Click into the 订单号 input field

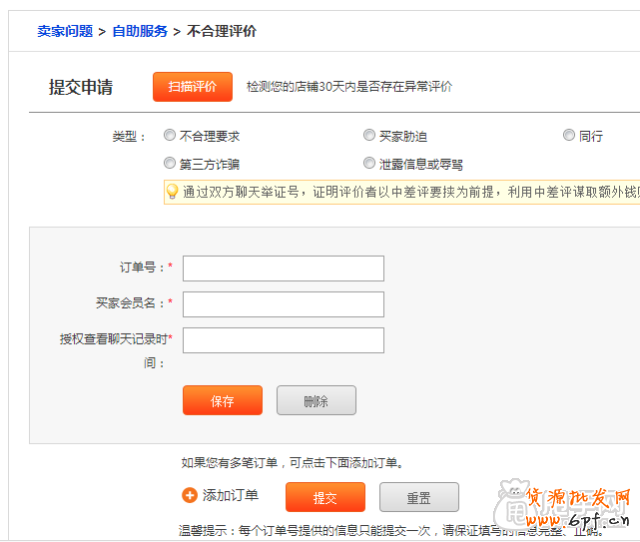click(x=283, y=268)
